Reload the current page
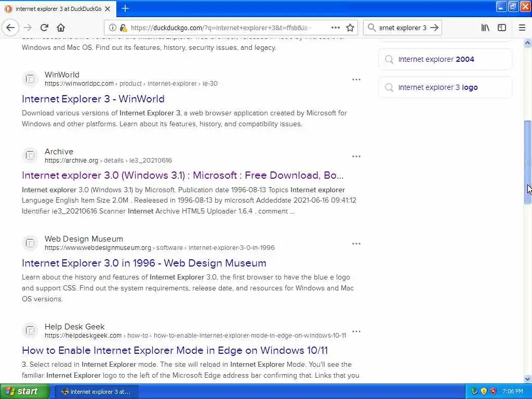Screen dimensions: 532x399 (x=44, y=28)
